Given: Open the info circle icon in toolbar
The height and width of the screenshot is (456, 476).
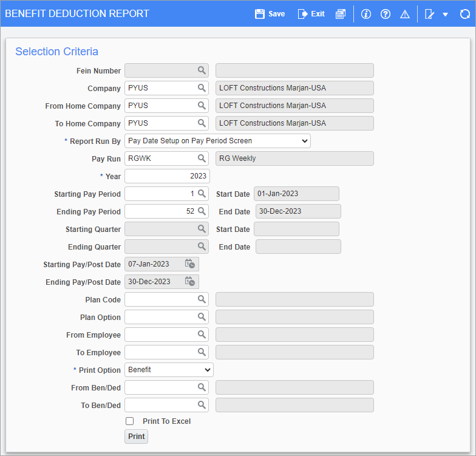Looking at the screenshot, I should pyautogui.click(x=365, y=14).
